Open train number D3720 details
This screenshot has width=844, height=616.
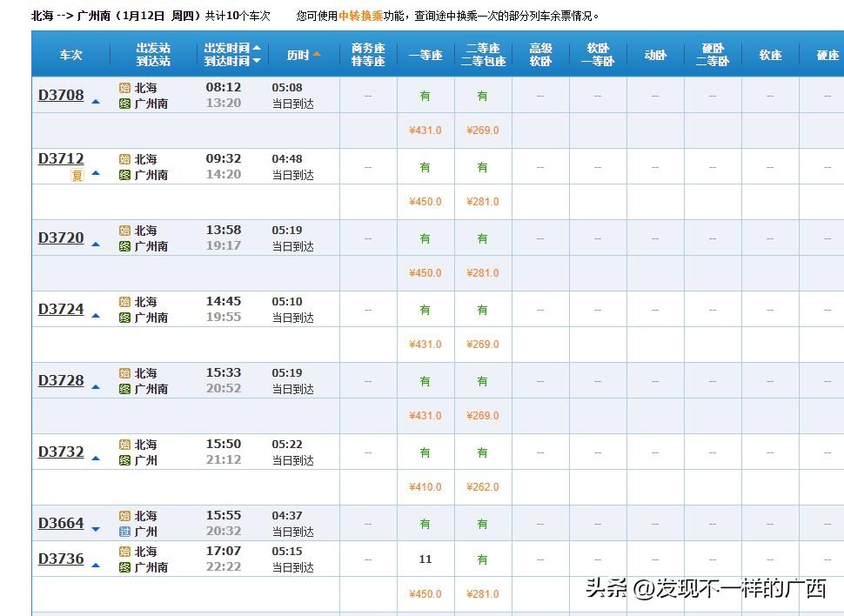[61, 238]
